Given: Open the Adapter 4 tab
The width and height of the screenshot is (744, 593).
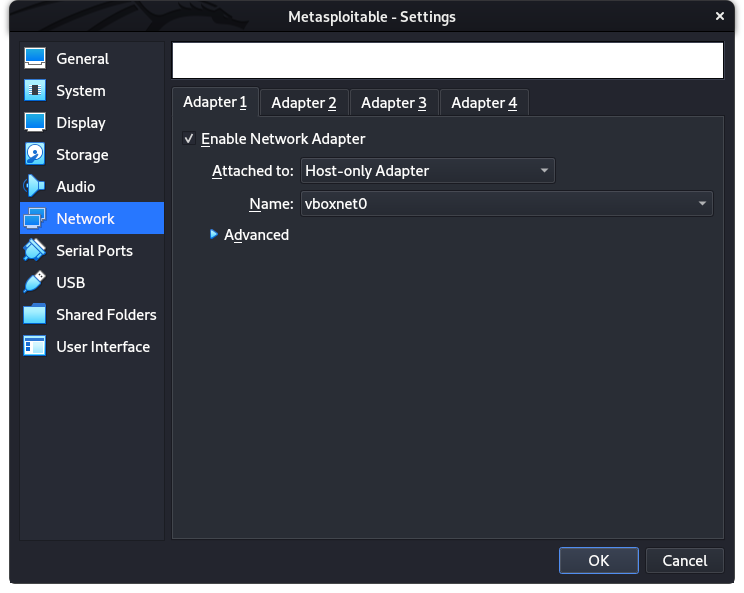Looking at the screenshot, I should [x=484, y=103].
